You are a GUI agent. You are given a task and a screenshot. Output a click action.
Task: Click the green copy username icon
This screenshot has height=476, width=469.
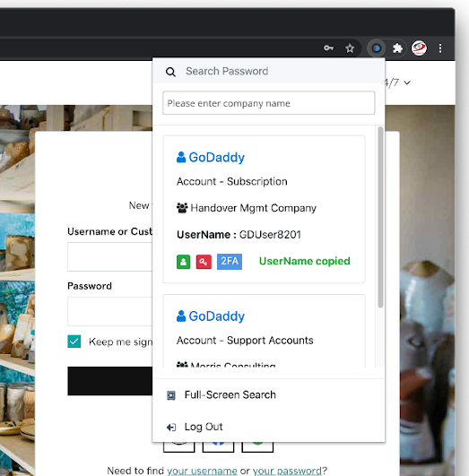pos(184,262)
